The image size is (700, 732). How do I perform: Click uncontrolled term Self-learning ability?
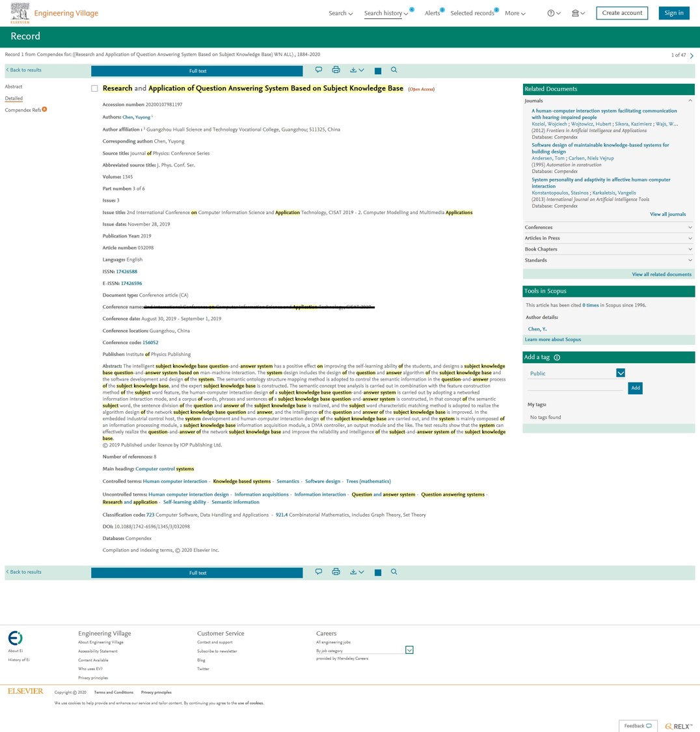[184, 502]
